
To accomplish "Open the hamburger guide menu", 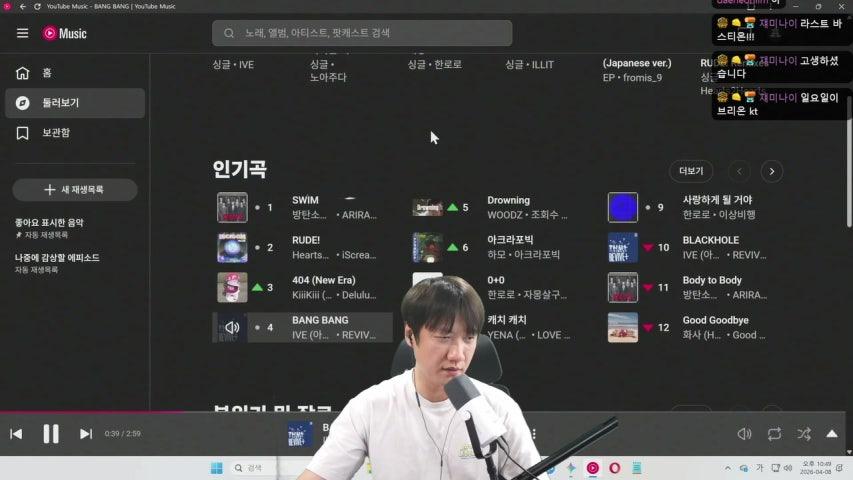I will pos(22,33).
